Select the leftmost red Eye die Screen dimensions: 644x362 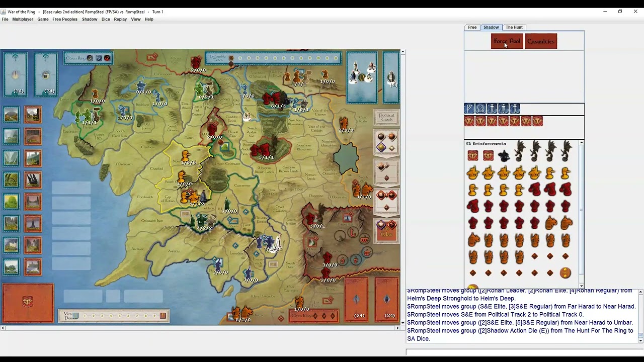[469, 121]
